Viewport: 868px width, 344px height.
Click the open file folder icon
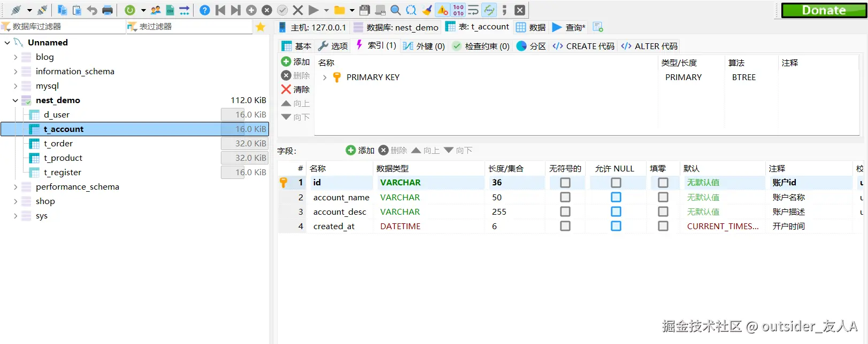[x=339, y=10]
